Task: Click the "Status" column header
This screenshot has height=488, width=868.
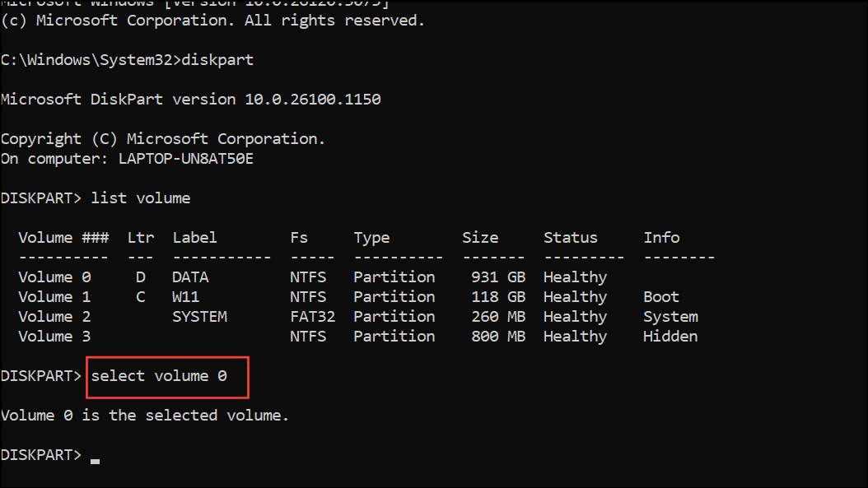Action: pos(570,238)
